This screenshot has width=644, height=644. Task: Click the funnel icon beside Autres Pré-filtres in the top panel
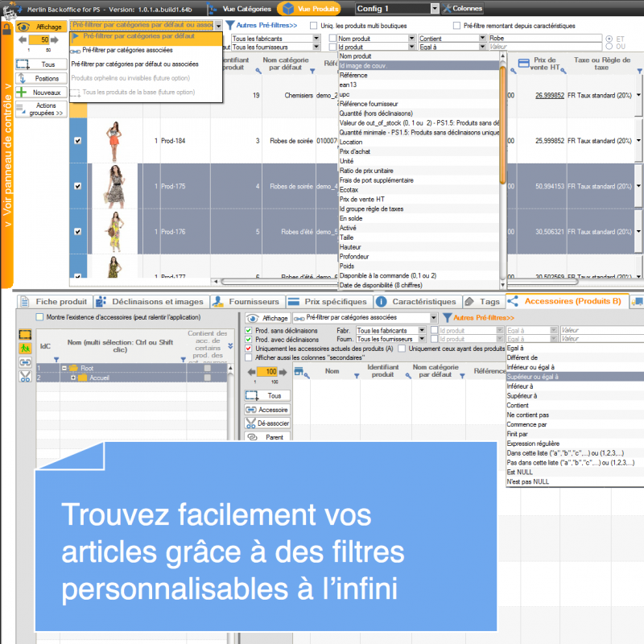pyautogui.click(x=229, y=26)
